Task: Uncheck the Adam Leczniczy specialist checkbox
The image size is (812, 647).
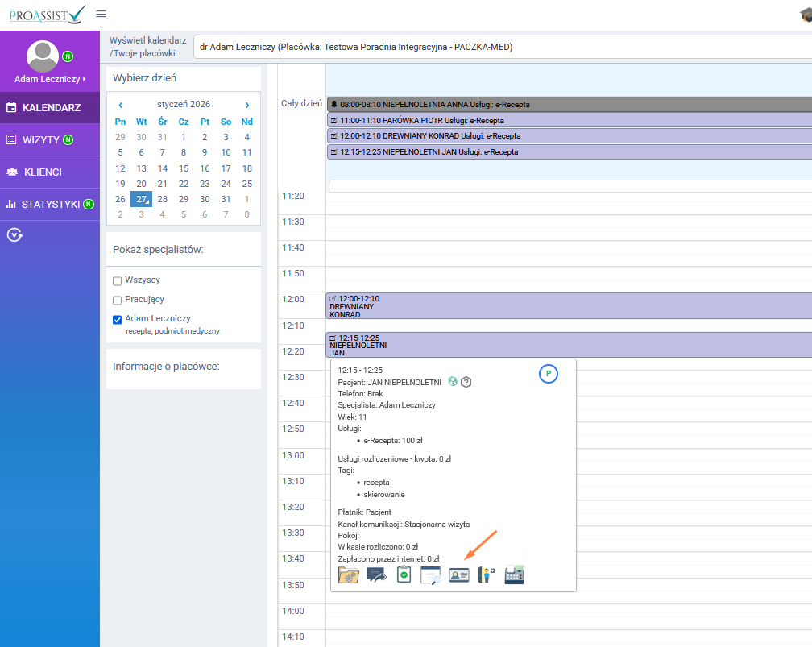Action: 118,319
